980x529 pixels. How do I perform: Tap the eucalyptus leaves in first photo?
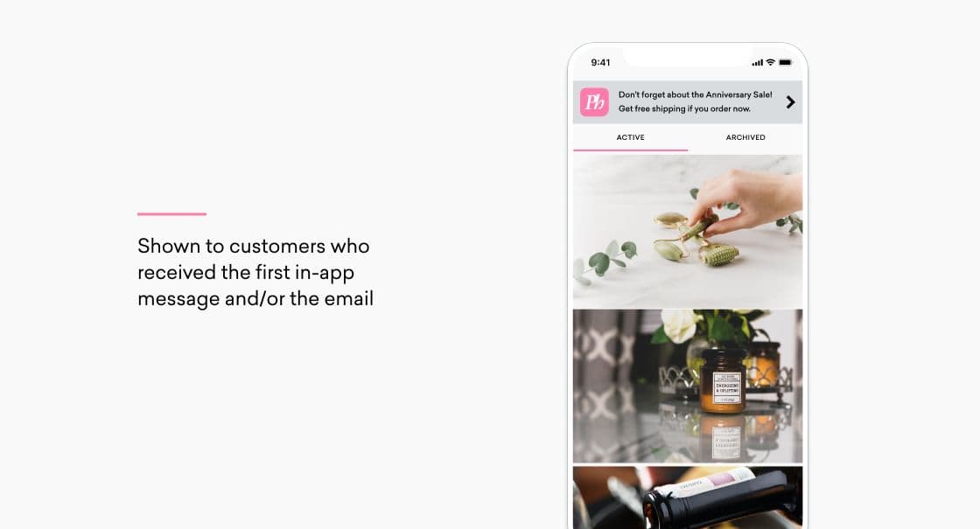[x=605, y=259]
